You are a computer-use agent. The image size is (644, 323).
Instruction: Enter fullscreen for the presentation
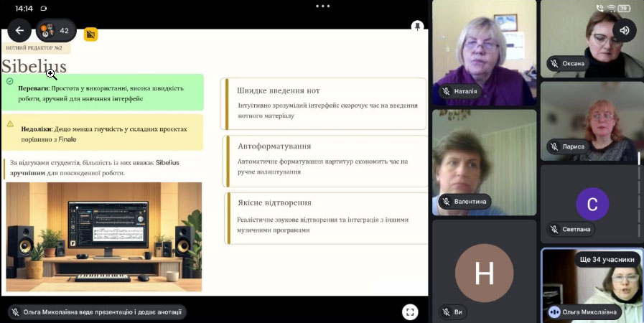tap(409, 312)
